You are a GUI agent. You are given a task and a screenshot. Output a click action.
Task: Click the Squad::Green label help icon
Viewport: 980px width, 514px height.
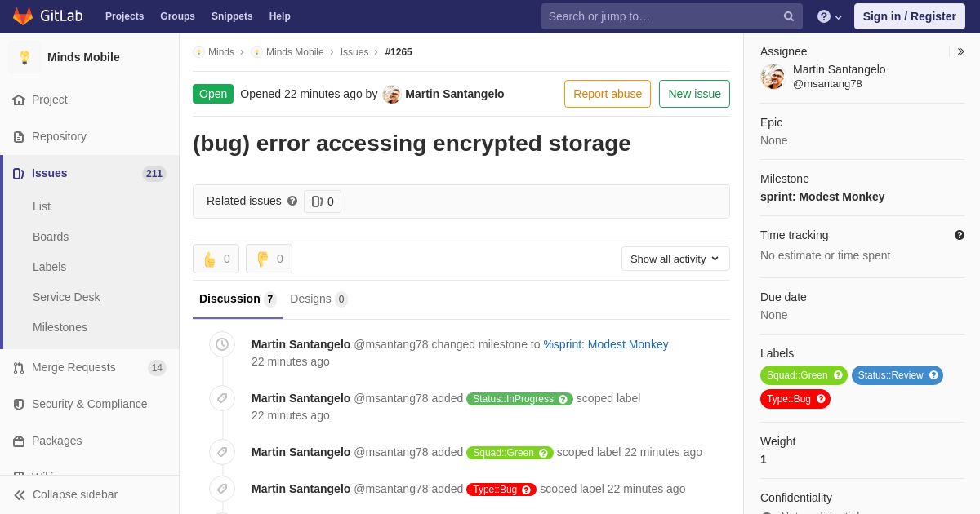tap(838, 375)
